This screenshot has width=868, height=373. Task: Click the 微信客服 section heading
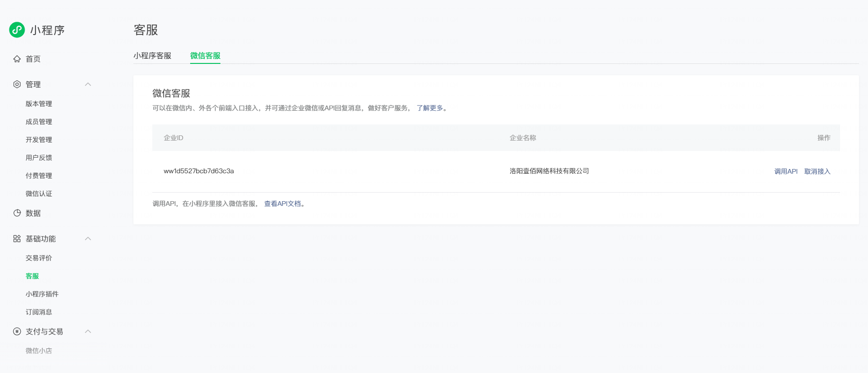171,93
